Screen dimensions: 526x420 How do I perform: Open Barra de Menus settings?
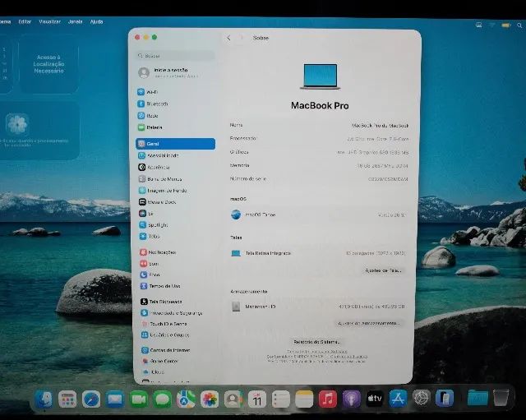pyautogui.click(x=160, y=179)
